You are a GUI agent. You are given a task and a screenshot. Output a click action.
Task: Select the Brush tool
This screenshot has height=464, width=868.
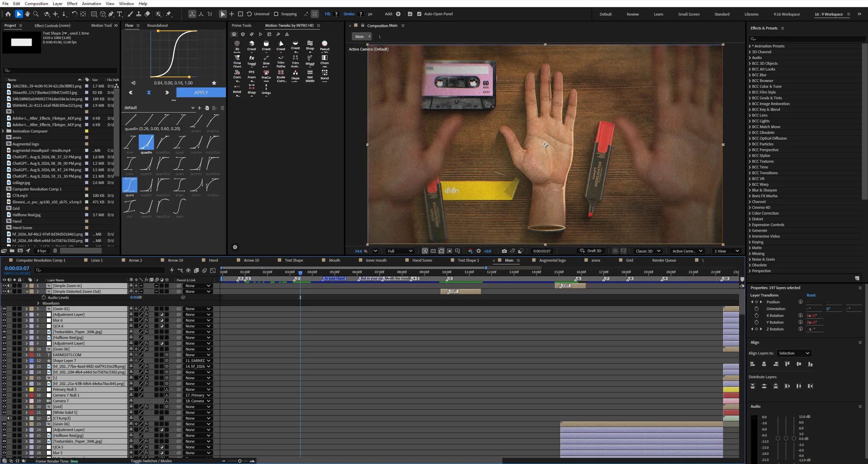130,14
